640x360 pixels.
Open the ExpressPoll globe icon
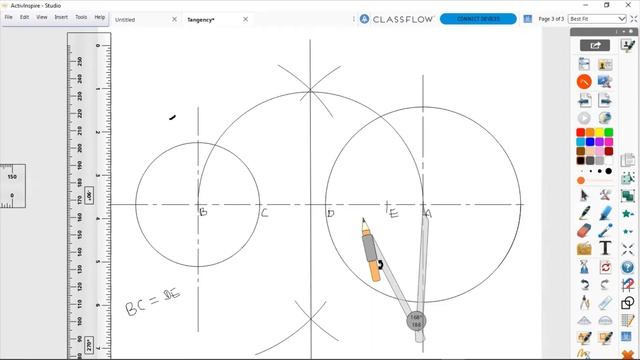pyautogui.click(x=605, y=118)
